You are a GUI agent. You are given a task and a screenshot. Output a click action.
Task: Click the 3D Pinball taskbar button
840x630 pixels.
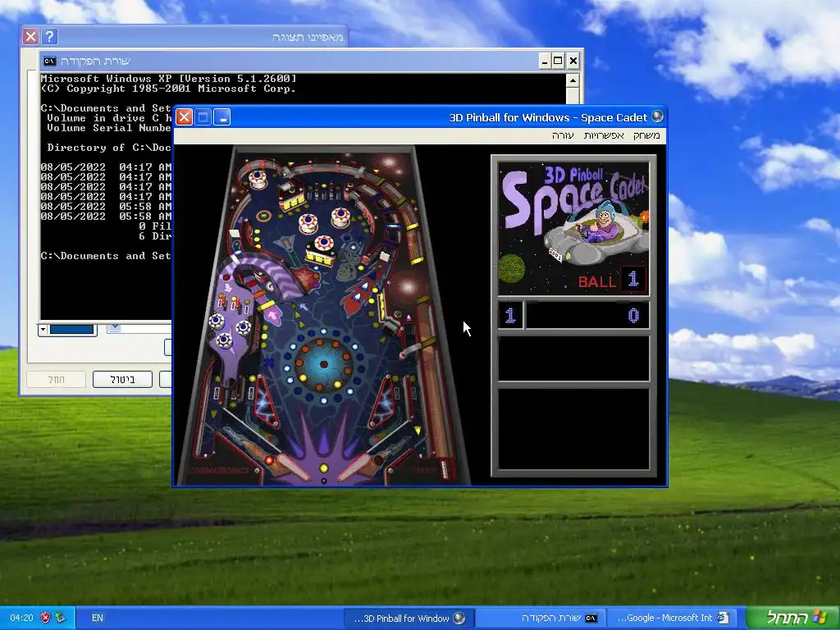[x=409, y=618]
